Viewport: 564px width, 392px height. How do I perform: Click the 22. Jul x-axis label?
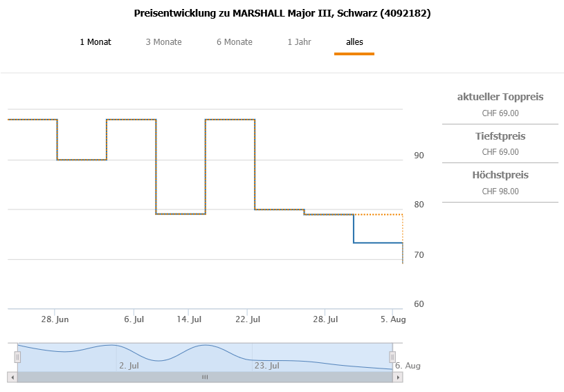point(246,319)
